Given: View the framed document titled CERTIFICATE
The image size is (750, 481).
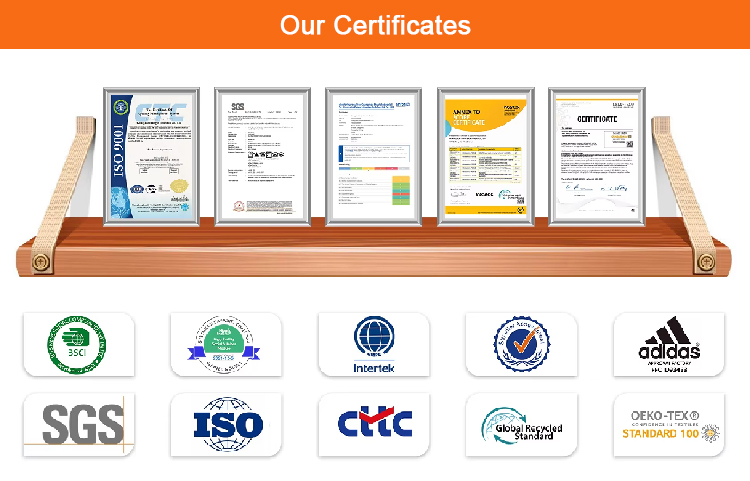Looking at the screenshot, I should tap(597, 156).
